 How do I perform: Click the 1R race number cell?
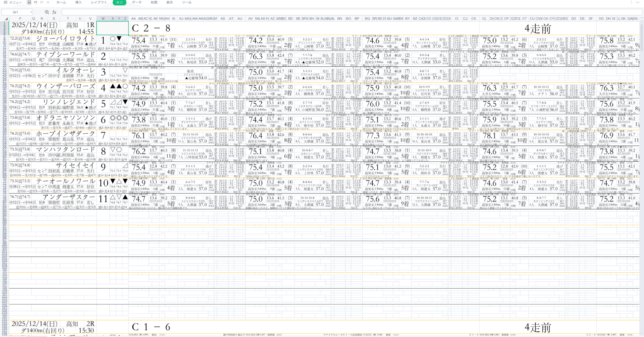pos(90,25)
